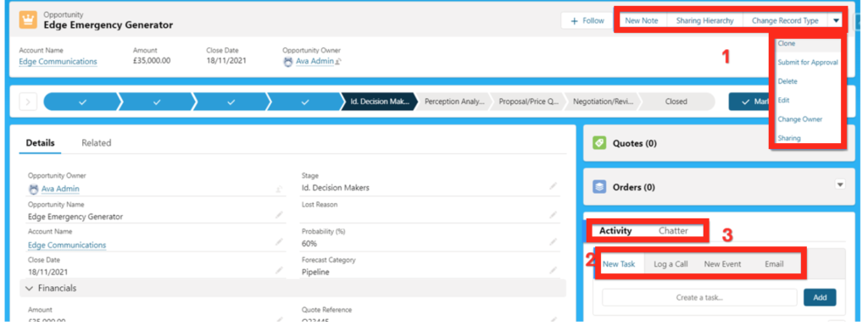The image size is (868, 331).
Task: Click Ava Admin avatar icon in Details
Action: pyautogui.click(x=33, y=189)
